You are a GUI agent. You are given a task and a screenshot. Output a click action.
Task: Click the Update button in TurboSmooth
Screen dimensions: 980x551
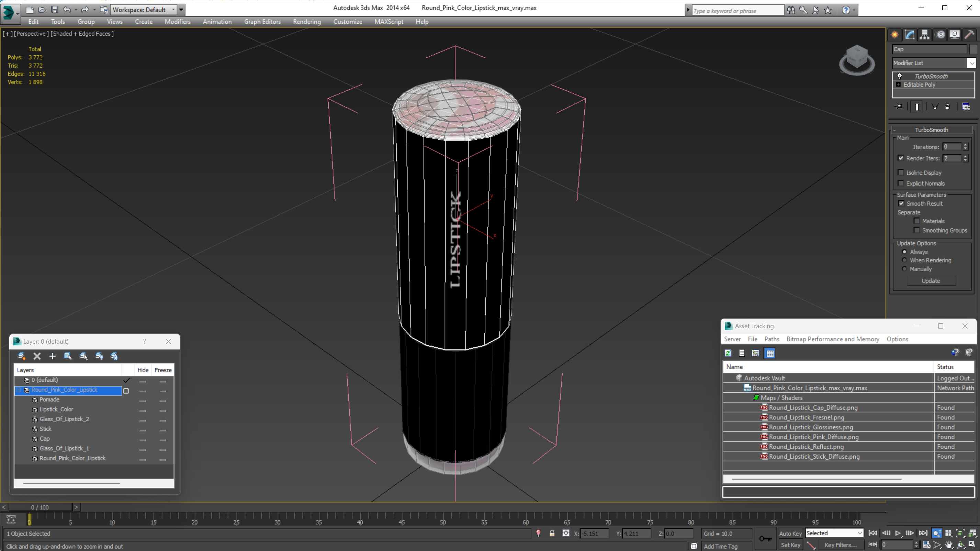[931, 280]
